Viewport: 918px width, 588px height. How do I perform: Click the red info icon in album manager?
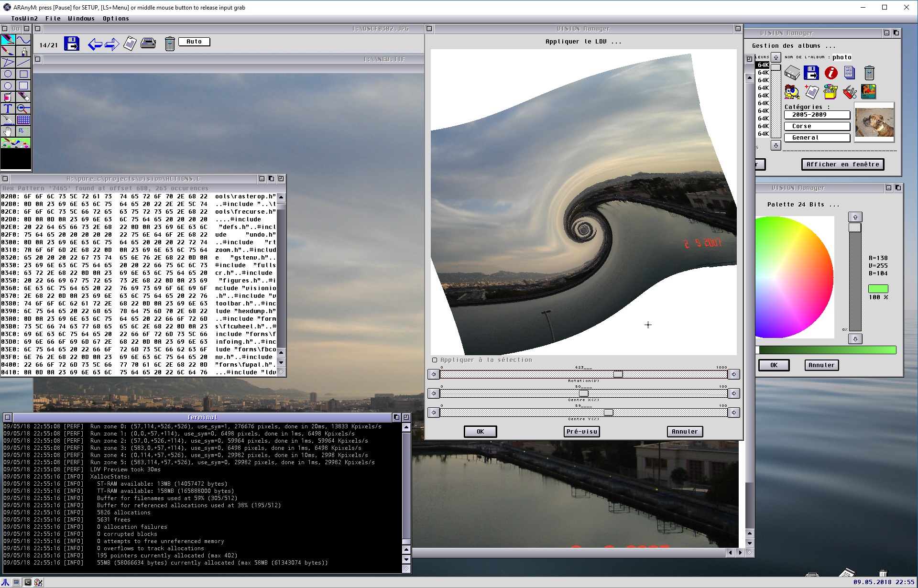(x=831, y=73)
